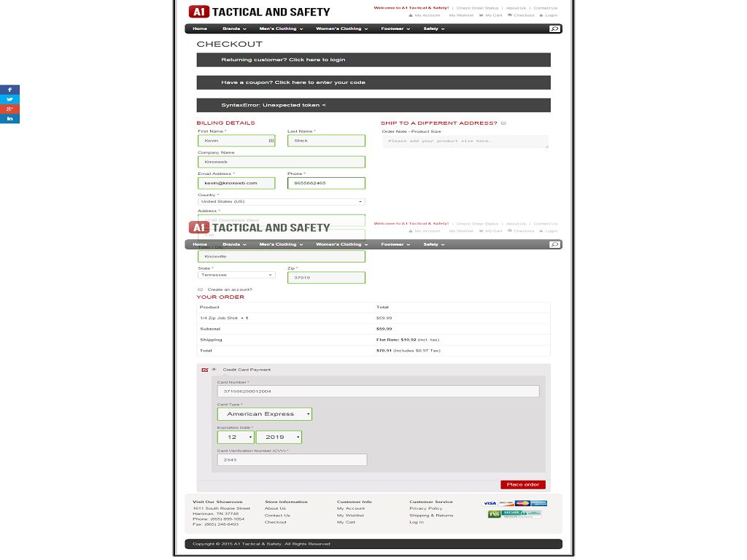Image resolution: width=747 pixels, height=560 pixels.
Task: Tick the Create an account checkbox
Action: 200,289
